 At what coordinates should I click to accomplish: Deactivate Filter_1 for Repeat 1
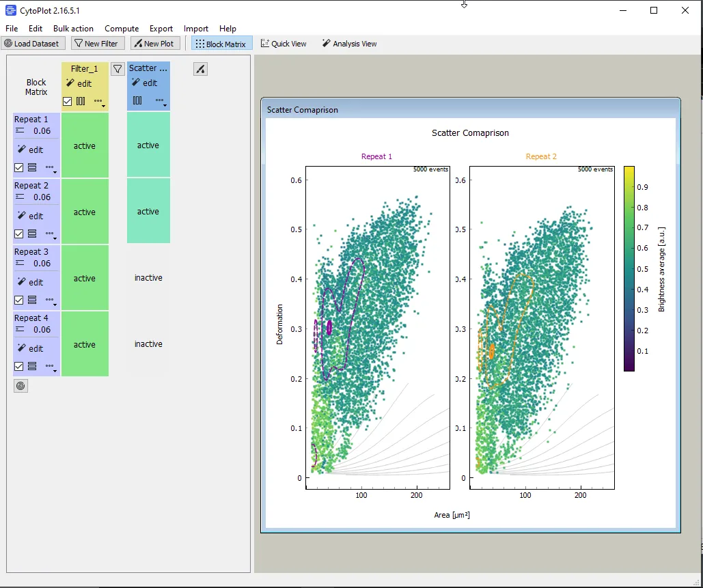(85, 145)
